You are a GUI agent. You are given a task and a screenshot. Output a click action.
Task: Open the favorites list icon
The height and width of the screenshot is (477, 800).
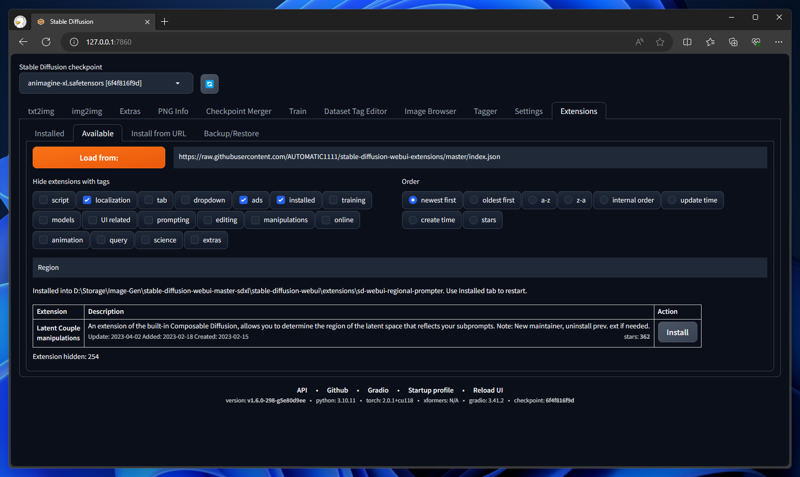point(710,42)
